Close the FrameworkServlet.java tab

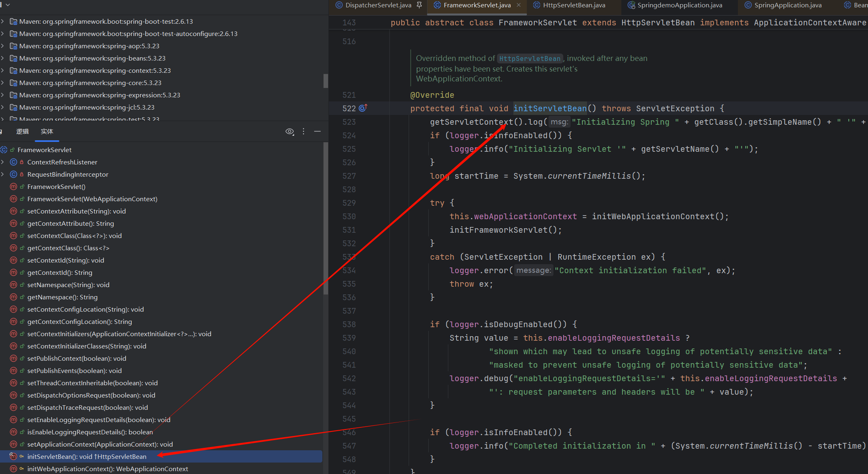coord(519,5)
